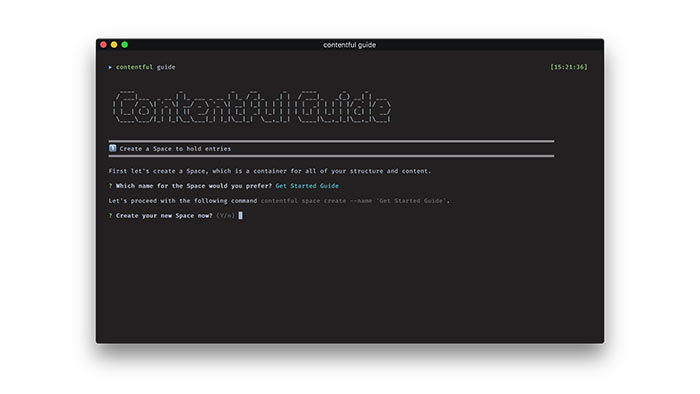This screenshot has height=394, width=700.
Task: Click the 'Get Started Guide' answer text
Action: pos(307,186)
